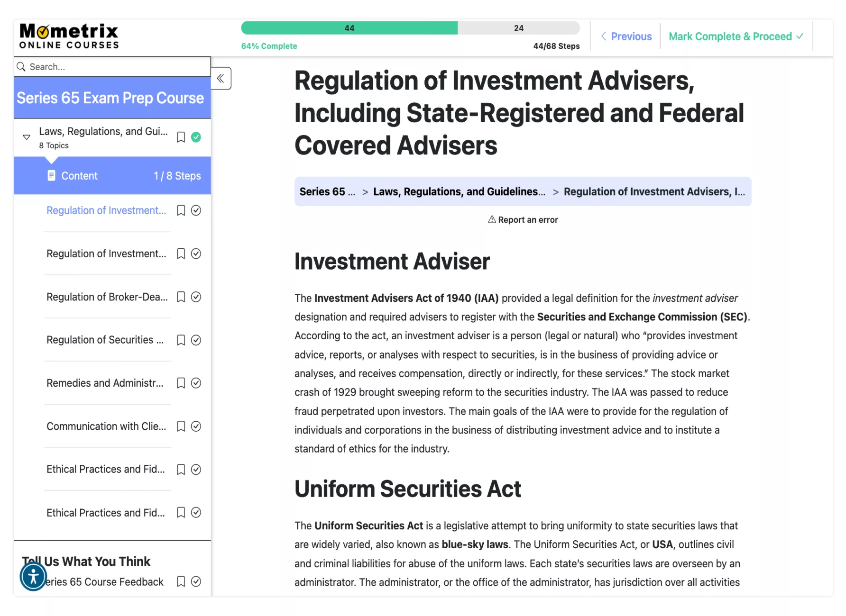Collapse the sidebar with double-chevron icon
Screen dimensions: 846x616
point(221,79)
